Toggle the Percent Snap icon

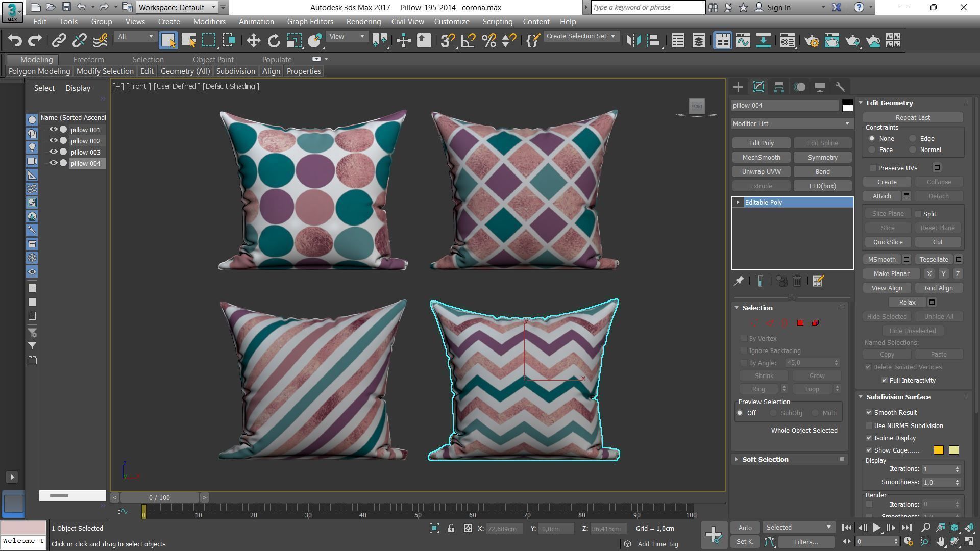488,41
